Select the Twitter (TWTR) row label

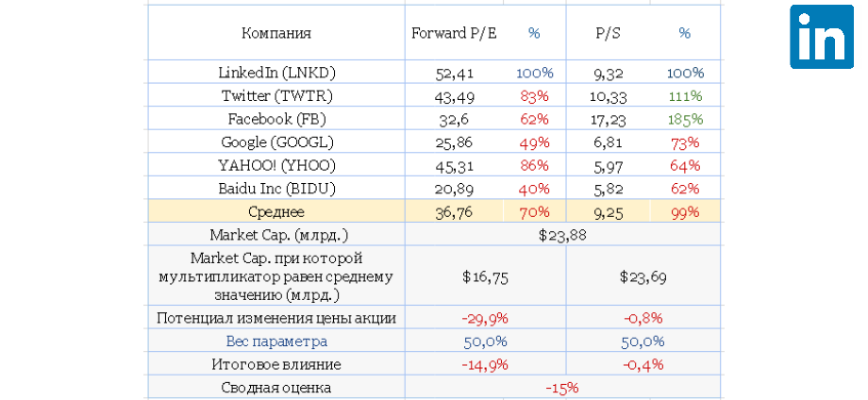(x=276, y=96)
